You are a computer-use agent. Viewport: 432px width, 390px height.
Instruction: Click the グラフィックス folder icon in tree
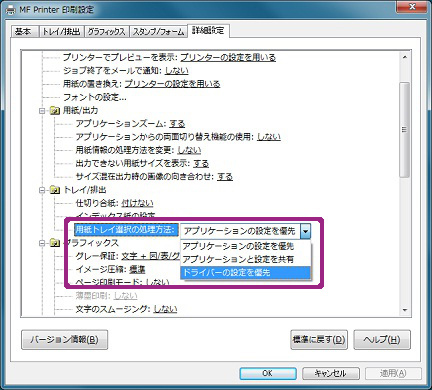coord(55,243)
